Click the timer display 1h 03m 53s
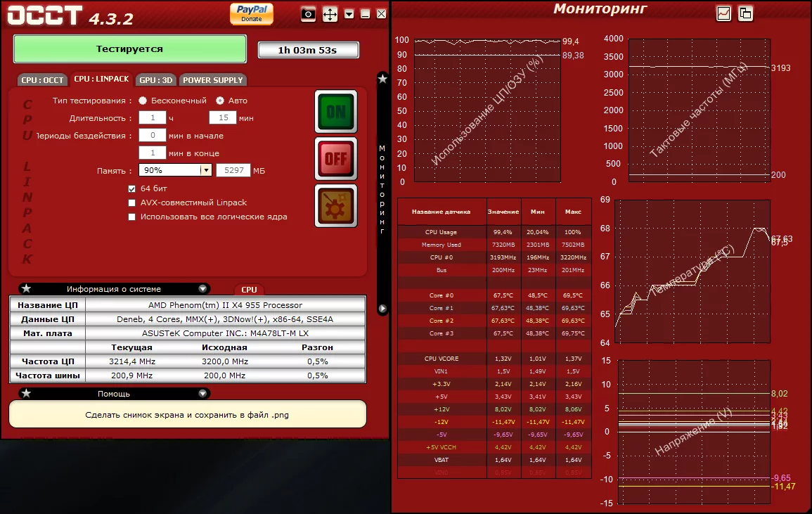Image resolution: width=812 pixels, height=514 pixels. (308, 50)
